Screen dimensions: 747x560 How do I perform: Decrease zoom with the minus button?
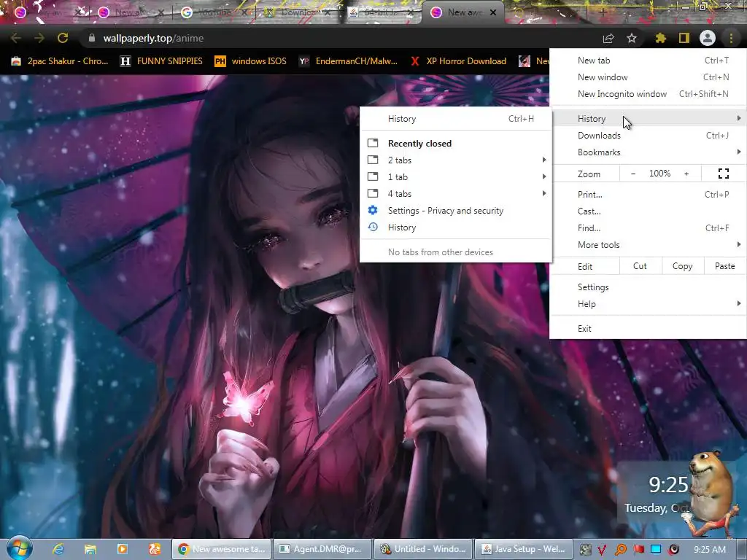pyautogui.click(x=633, y=174)
